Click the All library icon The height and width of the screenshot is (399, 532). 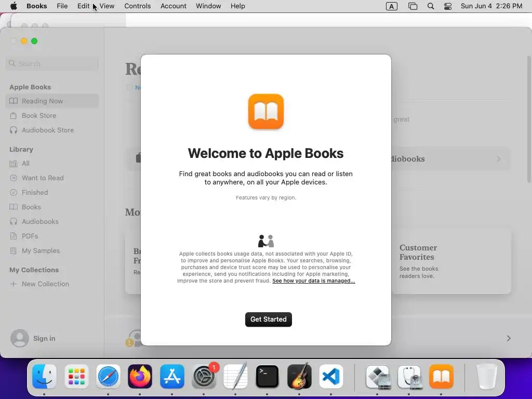(13, 164)
